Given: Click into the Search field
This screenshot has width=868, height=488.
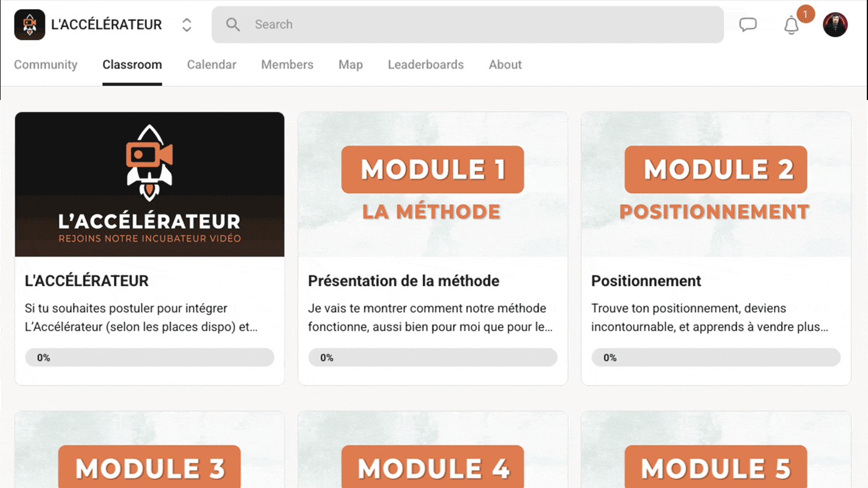Looking at the screenshot, I should [468, 25].
